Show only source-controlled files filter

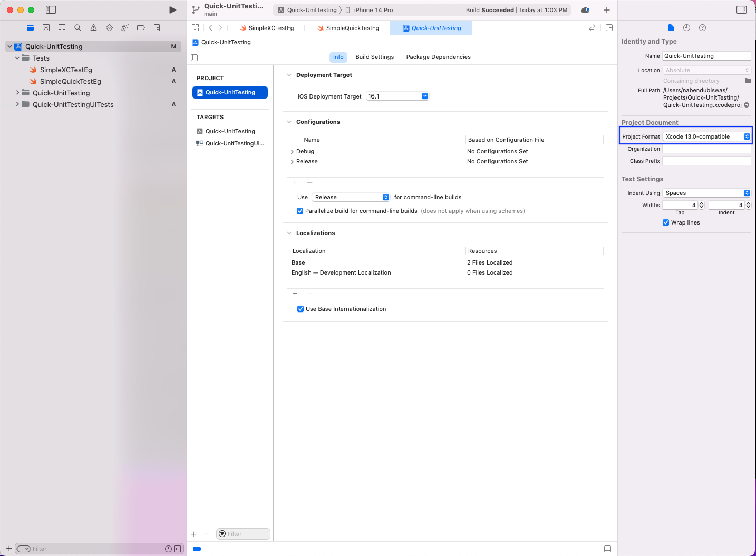tap(178, 549)
